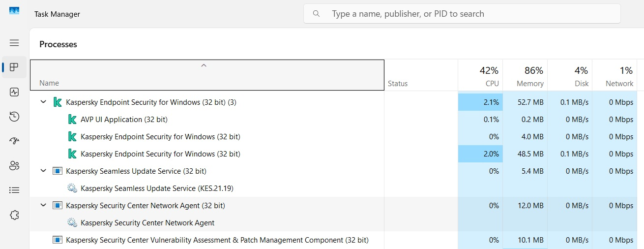Select the Processes sidebar icon

(14, 67)
